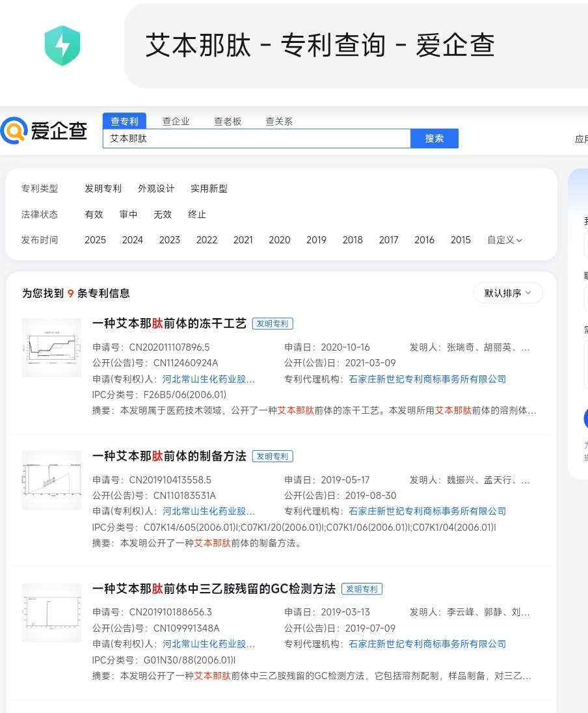The width and height of the screenshot is (588, 713).
Task: Filter publish time by 2017
Action: click(x=389, y=239)
